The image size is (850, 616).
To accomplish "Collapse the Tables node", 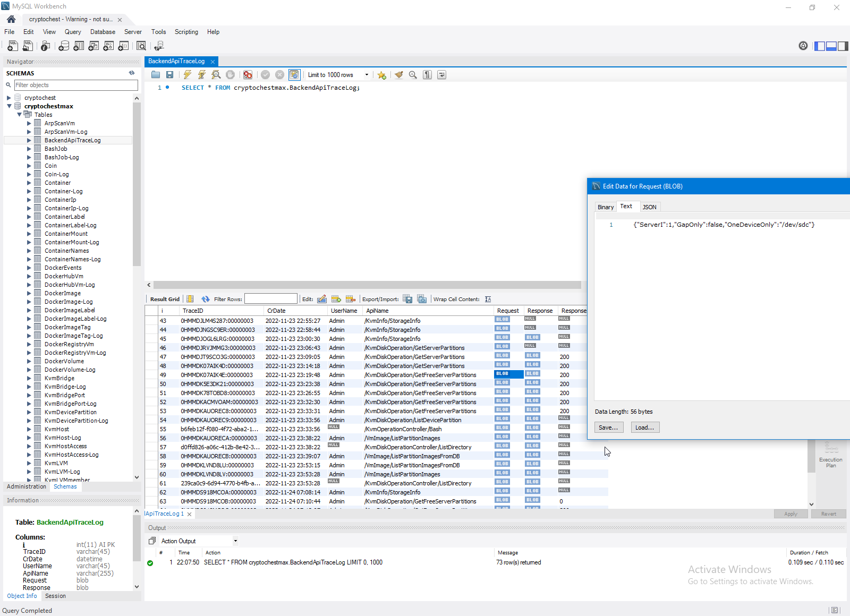I will coord(19,115).
